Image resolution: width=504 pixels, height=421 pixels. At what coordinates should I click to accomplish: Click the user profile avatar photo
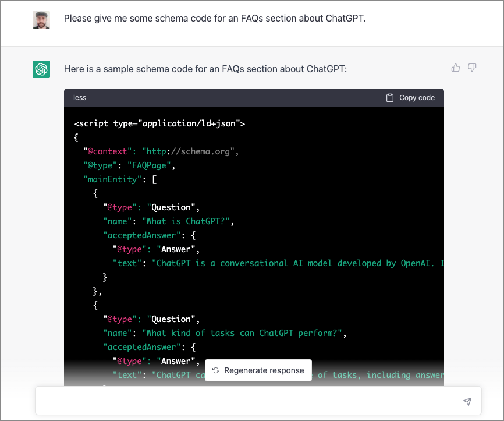click(x=41, y=20)
